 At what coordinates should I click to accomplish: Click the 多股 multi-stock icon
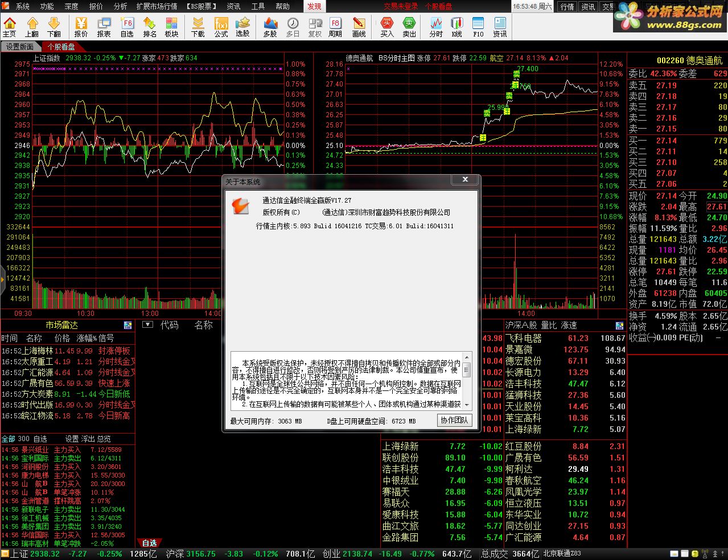point(270,27)
